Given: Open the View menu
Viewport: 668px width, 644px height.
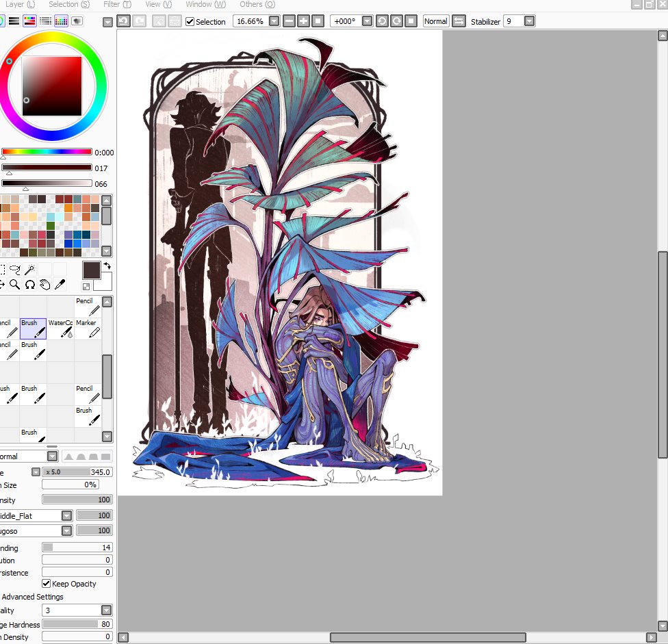Looking at the screenshot, I should tap(159, 4).
